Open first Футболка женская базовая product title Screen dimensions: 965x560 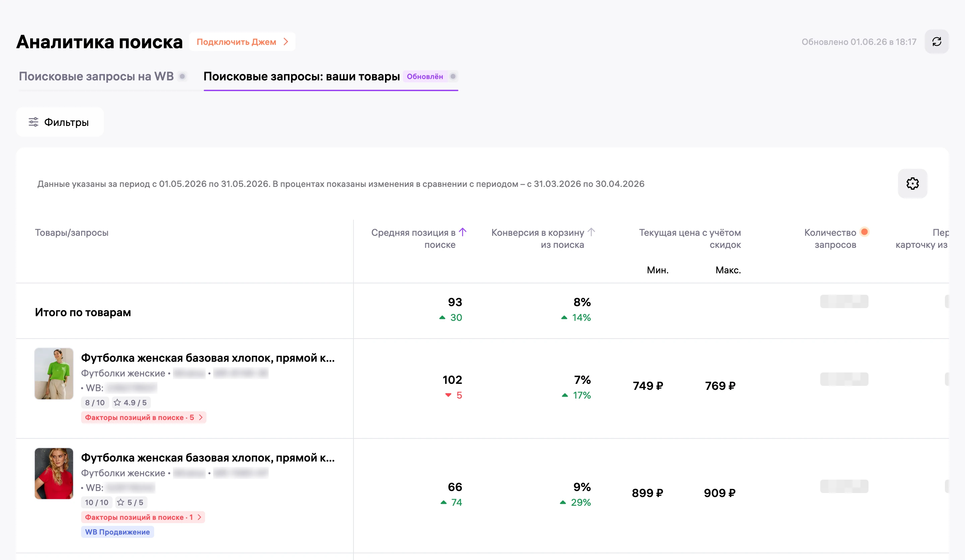208,358
